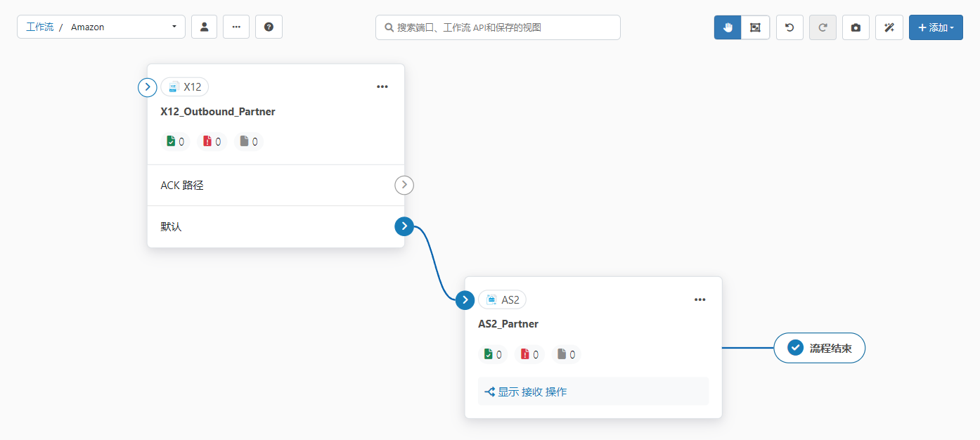
Task: Click the 工作流 breadcrumb link
Action: pos(39,27)
